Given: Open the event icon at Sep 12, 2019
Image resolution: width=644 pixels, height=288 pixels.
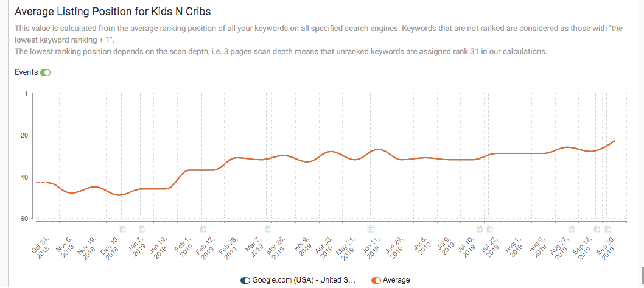Looking at the screenshot, I should (x=597, y=229).
